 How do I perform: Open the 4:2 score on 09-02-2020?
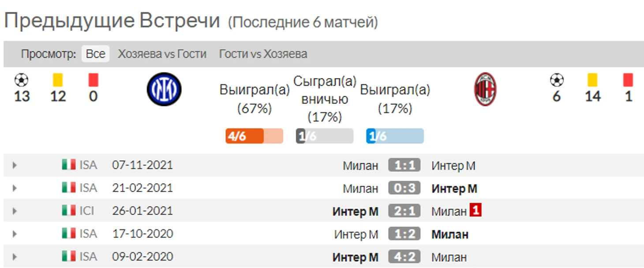404,257
